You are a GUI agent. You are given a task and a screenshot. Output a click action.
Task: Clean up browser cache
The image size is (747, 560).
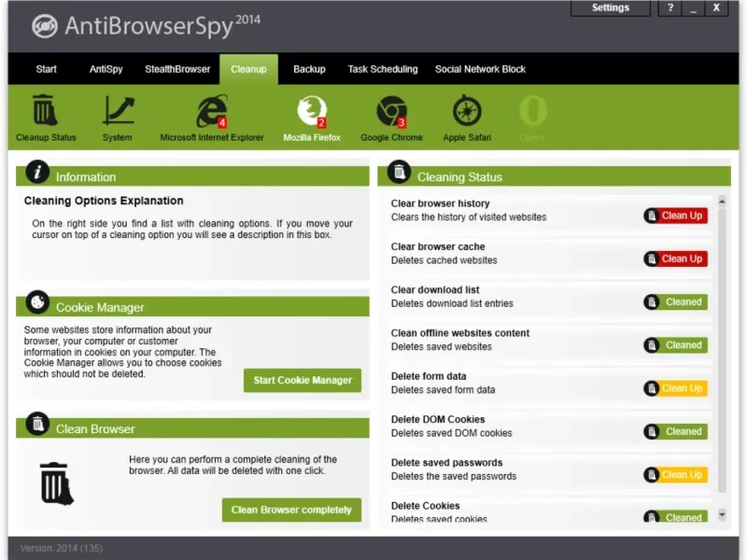(675, 259)
